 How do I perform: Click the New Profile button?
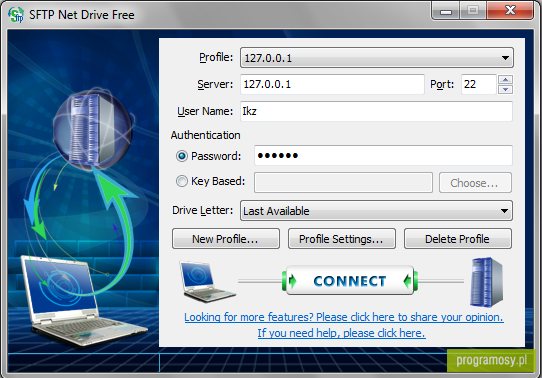click(226, 239)
